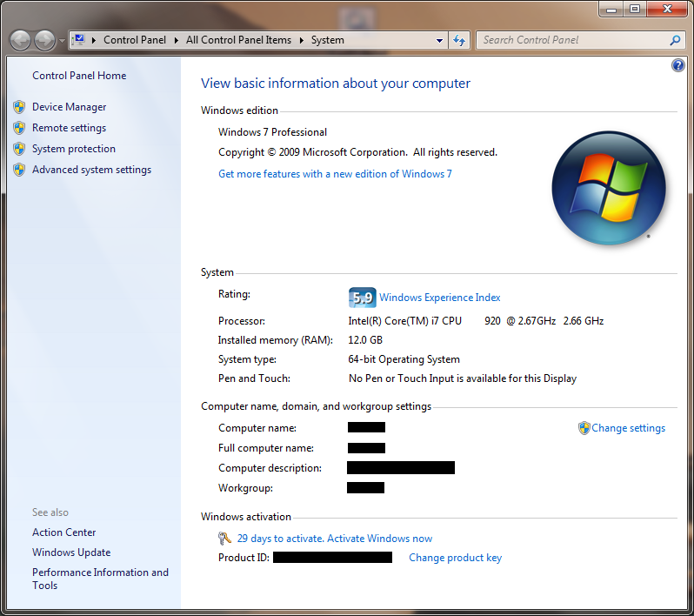The height and width of the screenshot is (616, 694).
Task: Open Device Manager from the sidebar
Action: (x=69, y=107)
